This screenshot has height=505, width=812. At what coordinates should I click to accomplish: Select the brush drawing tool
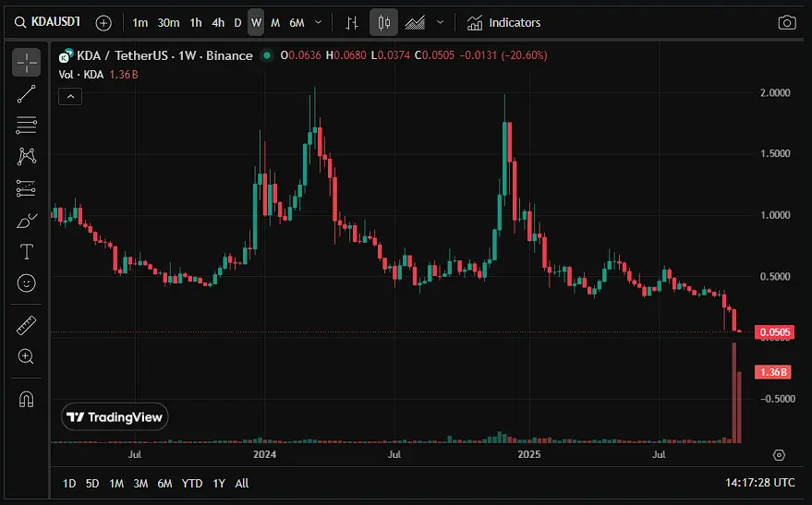click(27, 221)
